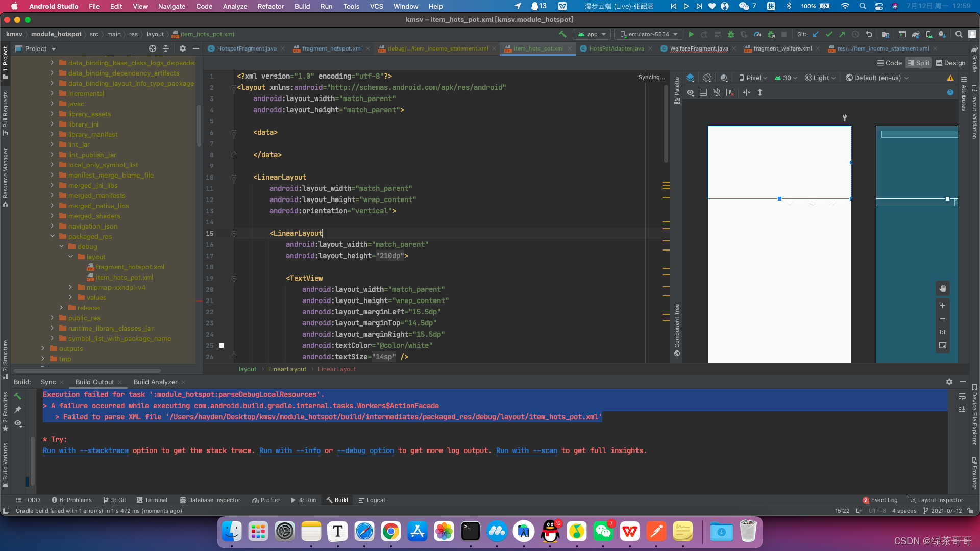
Task: Expand the release folder in project tree
Action: click(x=62, y=308)
